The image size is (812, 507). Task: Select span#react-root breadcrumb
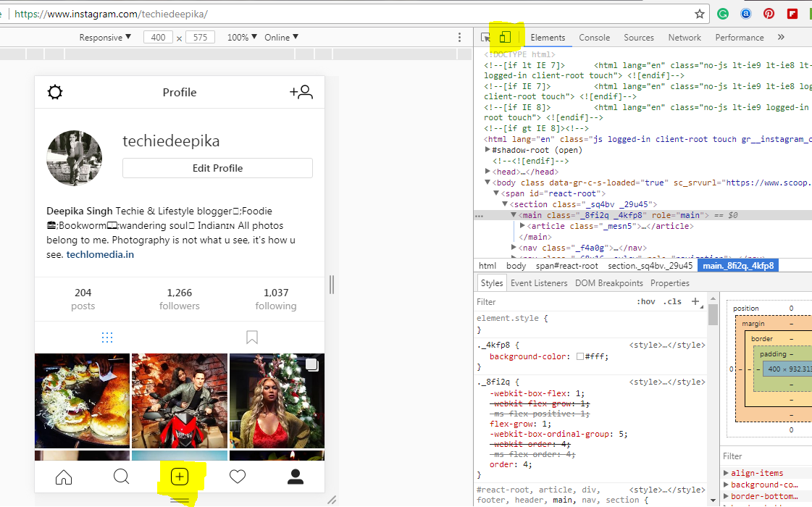pos(566,266)
